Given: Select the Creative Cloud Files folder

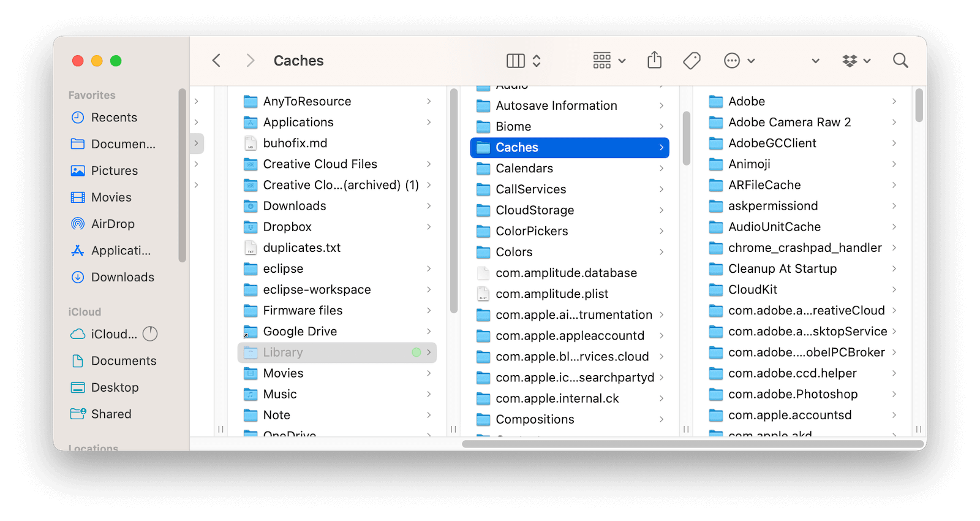Looking at the screenshot, I should click(337, 164).
